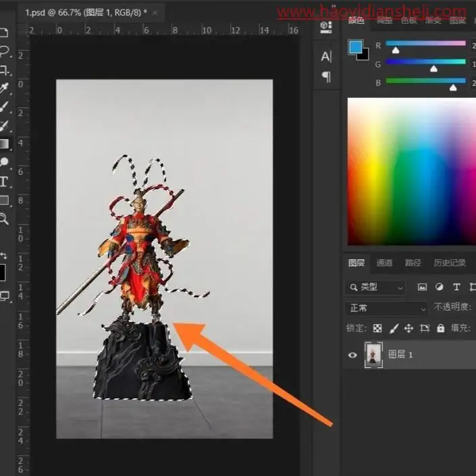
Task: Switch to the 路径 tab
Action: 413,263
